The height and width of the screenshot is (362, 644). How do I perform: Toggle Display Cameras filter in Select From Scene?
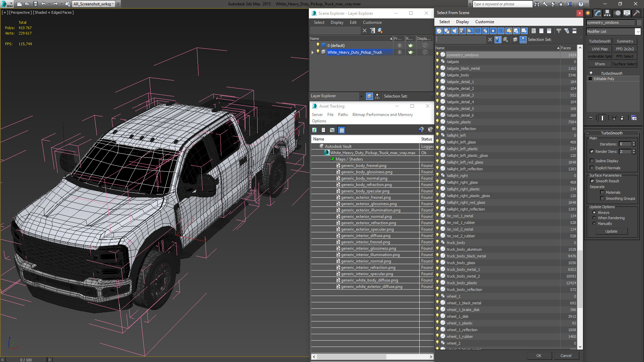coord(462,31)
